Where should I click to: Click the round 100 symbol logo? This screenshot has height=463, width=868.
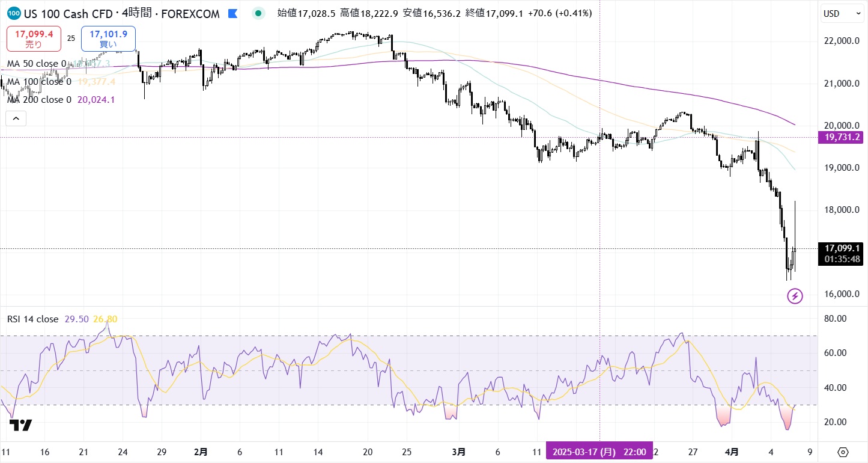[x=15, y=13]
